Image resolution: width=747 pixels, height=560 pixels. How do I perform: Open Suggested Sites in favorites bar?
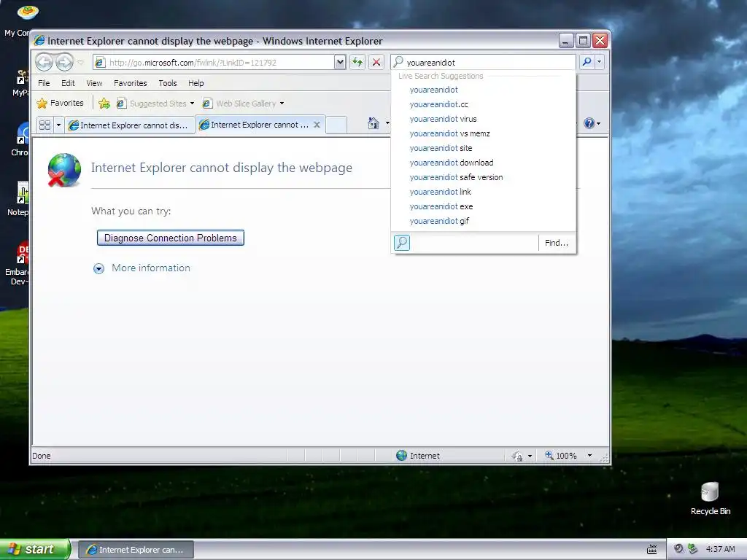[155, 104]
